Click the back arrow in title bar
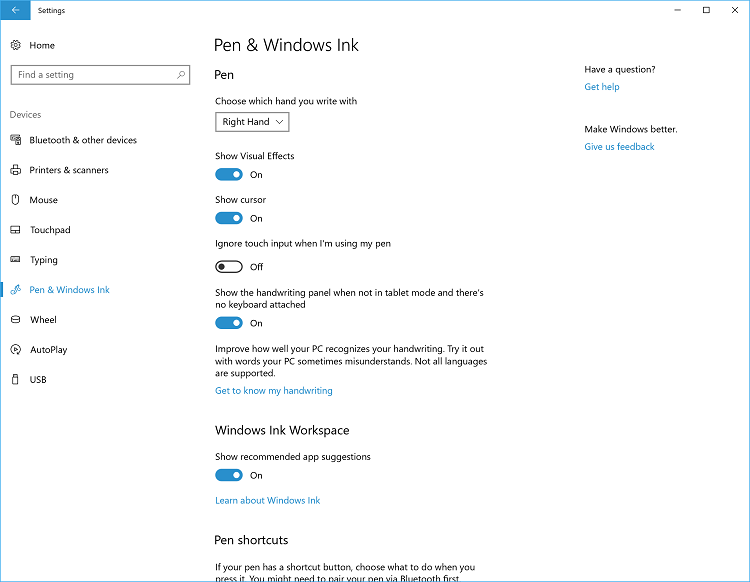Image resolution: width=750 pixels, height=582 pixels. pos(15,10)
